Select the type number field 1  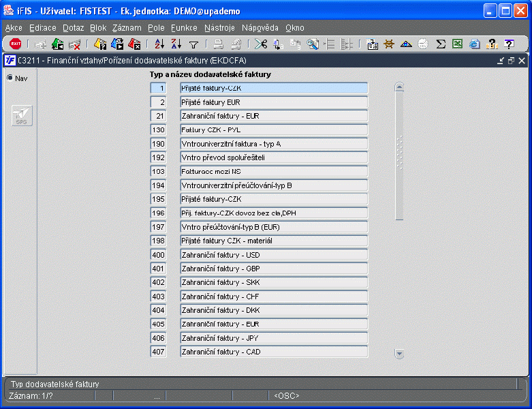[x=159, y=88]
